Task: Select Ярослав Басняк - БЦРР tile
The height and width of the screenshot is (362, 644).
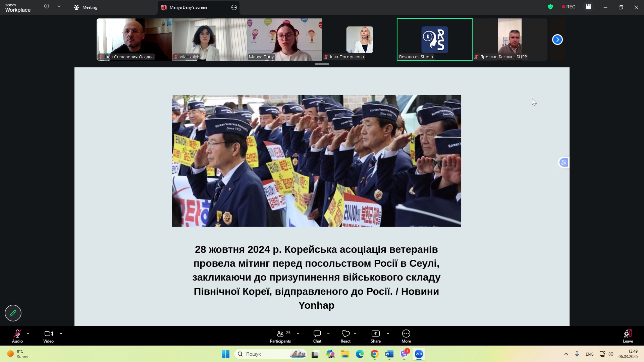Action: 510,40
